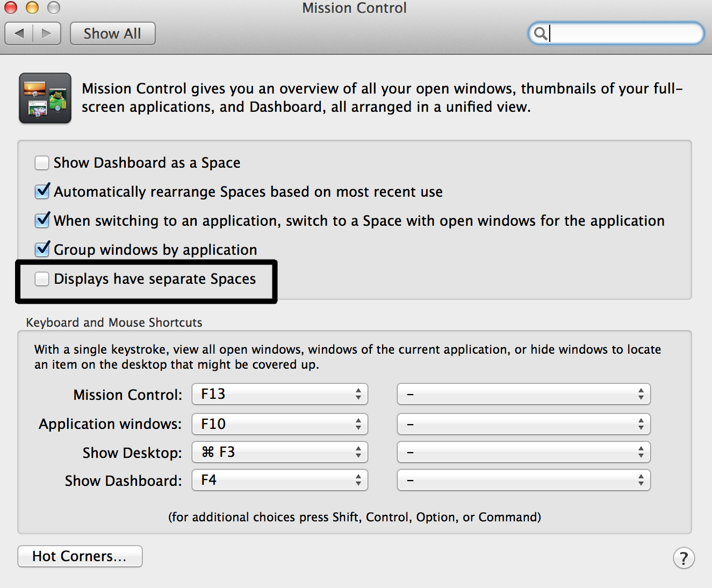Screen dimensions: 712x588
Task: Click the Mission Control window title
Action: [x=354, y=8]
